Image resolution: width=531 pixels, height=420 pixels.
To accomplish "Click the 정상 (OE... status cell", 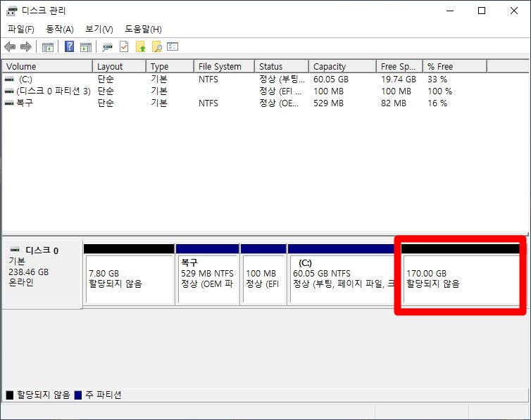I will click(x=279, y=103).
